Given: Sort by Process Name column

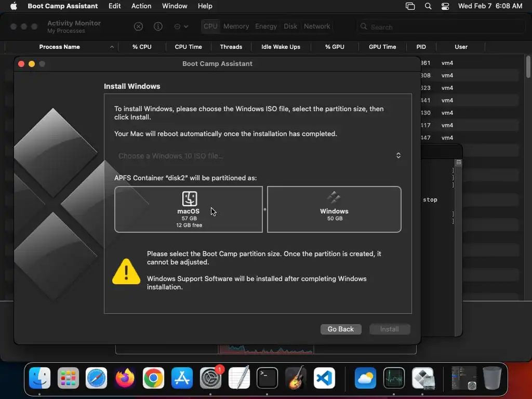Looking at the screenshot, I should [x=59, y=47].
